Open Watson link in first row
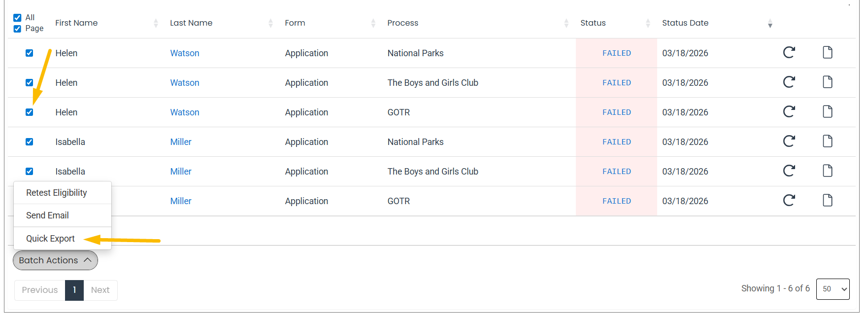The image size is (868, 320). pyautogui.click(x=185, y=53)
